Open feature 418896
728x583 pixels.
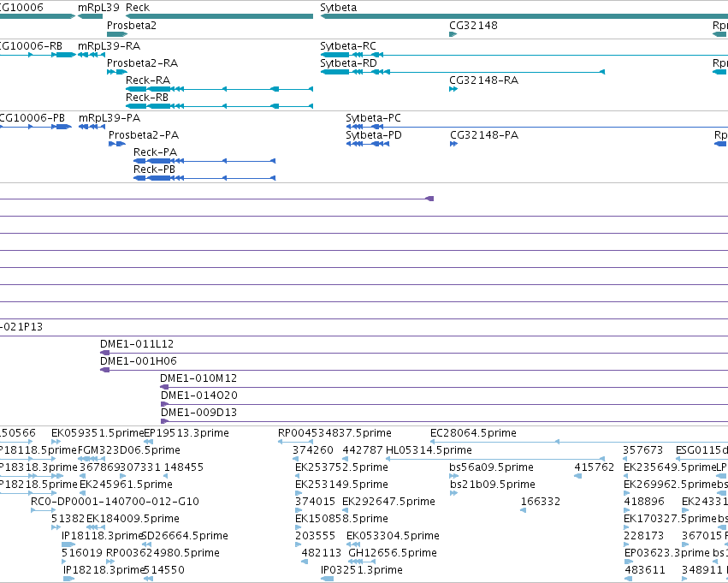pyautogui.click(x=644, y=502)
